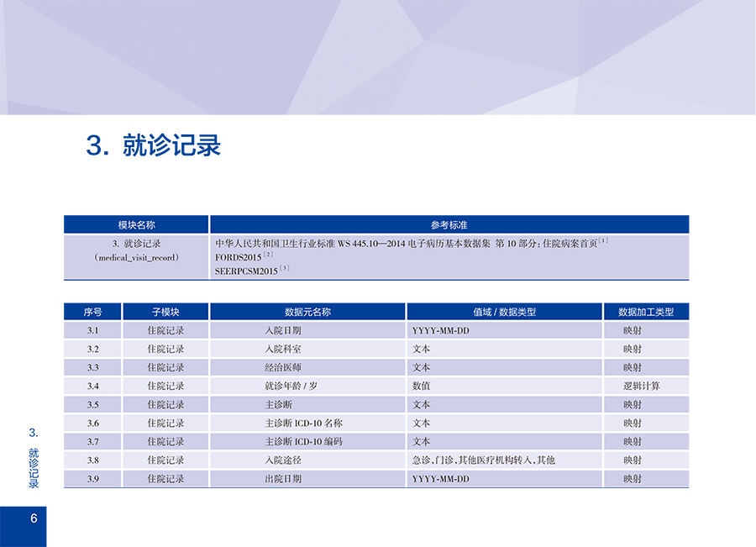Image resolution: width=756 pixels, height=547 pixels.
Task: Click the "逻辑计算" processing type cell
Action: (641, 386)
